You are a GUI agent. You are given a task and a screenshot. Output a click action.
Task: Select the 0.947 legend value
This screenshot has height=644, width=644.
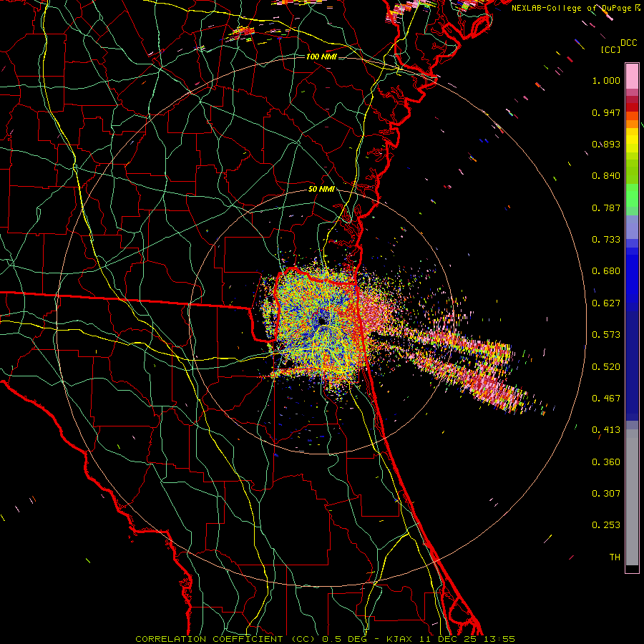click(606, 112)
